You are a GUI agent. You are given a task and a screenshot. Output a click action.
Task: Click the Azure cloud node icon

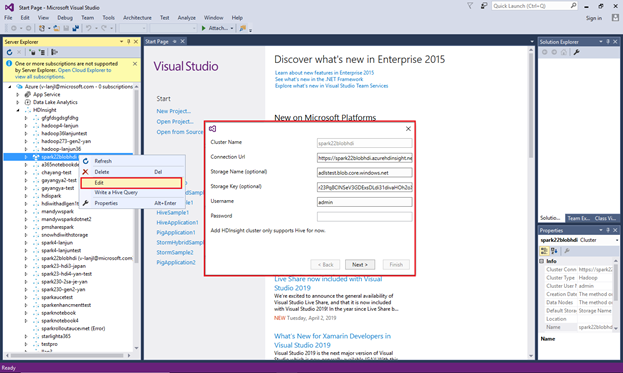click(x=19, y=87)
